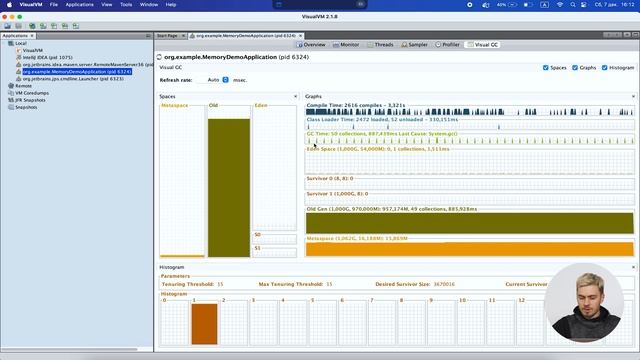The width and height of the screenshot is (640, 360).
Task: Uncheck the Graphs checkbox
Action: pyautogui.click(x=575, y=68)
